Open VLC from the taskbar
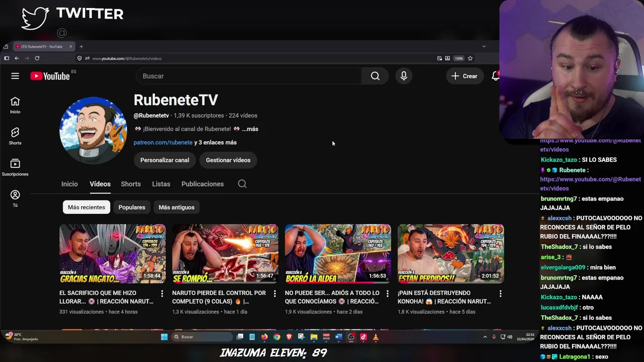644x362 pixels. (375, 337)
